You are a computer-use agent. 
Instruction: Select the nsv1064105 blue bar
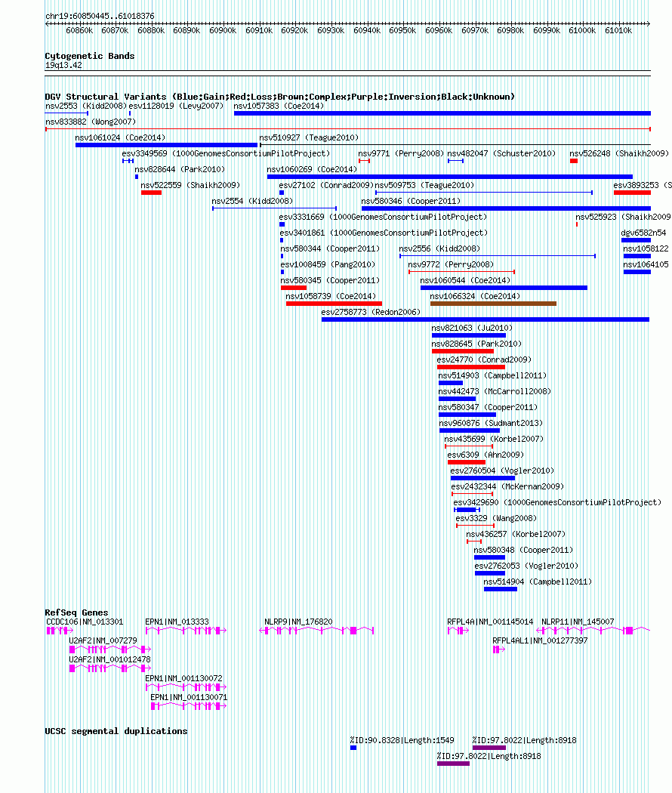click(x=637, y=272)
